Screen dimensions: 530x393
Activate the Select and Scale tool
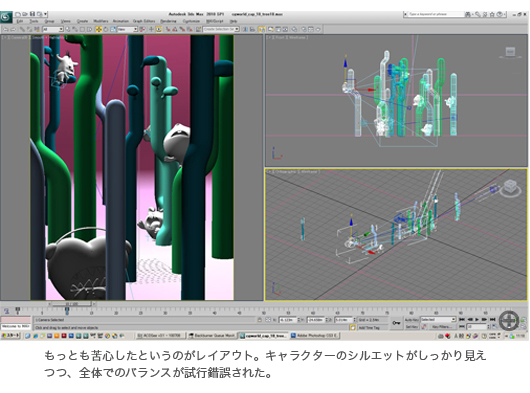tap(113, 29)
